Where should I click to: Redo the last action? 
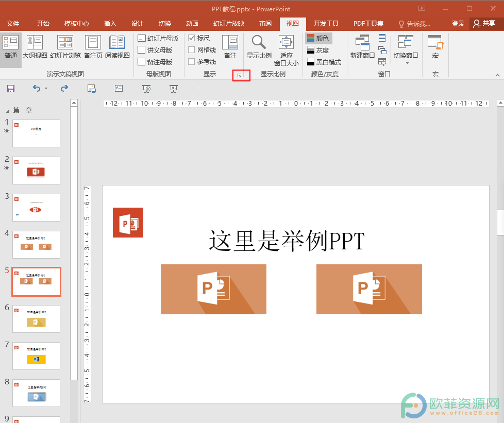[x=64, y=88]
